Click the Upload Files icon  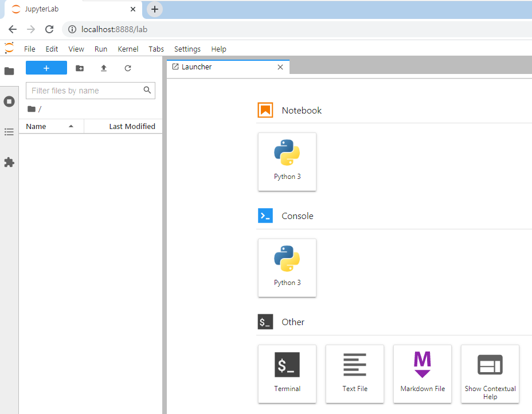[104, 68]
